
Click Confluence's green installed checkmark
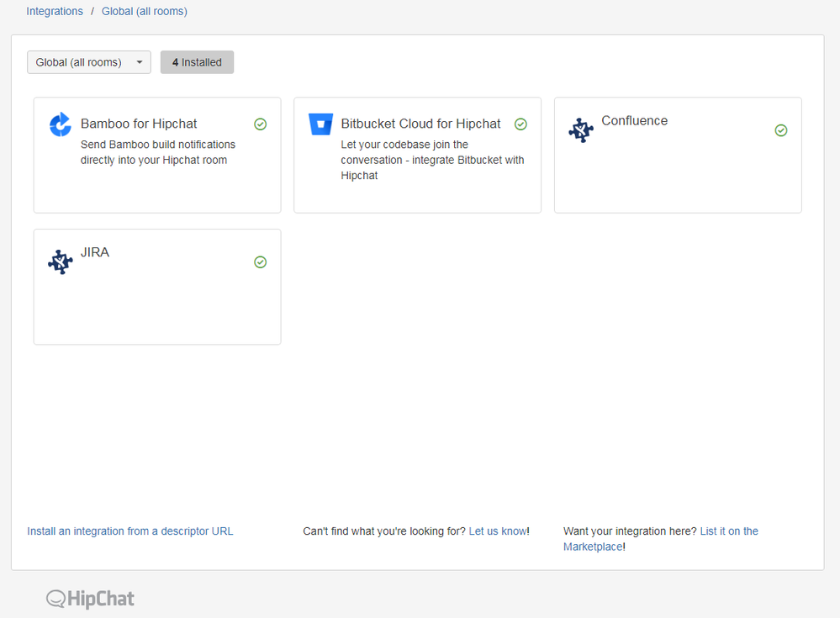(x=781, y=130)
